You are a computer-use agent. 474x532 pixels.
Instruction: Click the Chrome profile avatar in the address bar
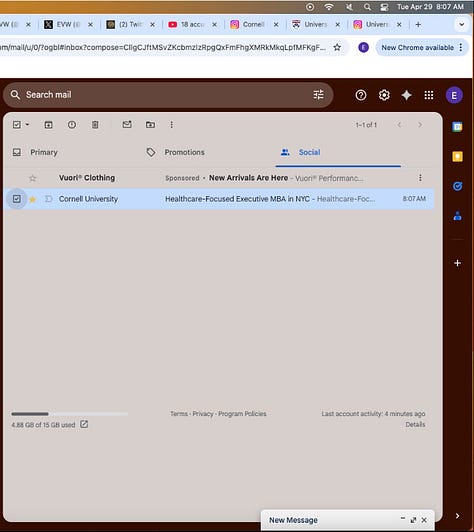(363, 48)
